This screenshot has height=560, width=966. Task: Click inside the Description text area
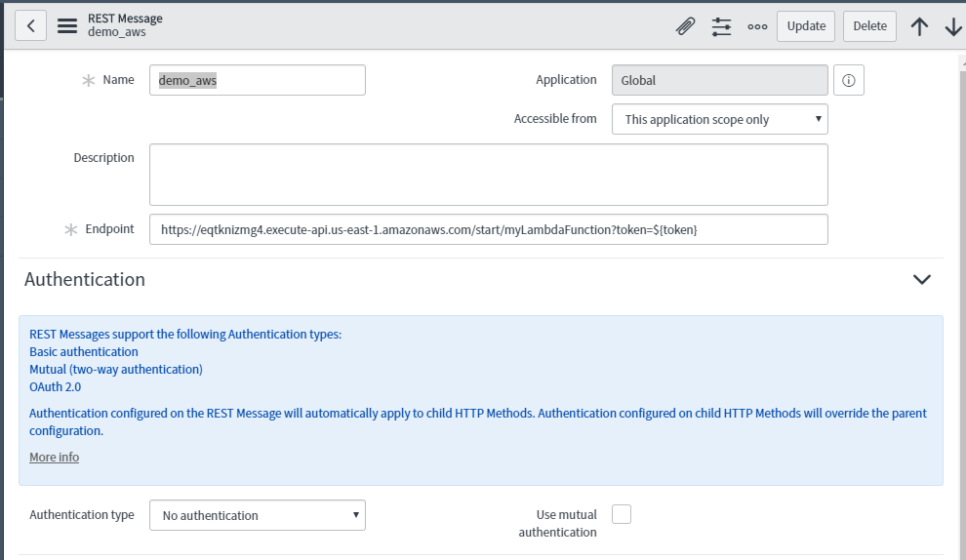[x=489, y=175]
